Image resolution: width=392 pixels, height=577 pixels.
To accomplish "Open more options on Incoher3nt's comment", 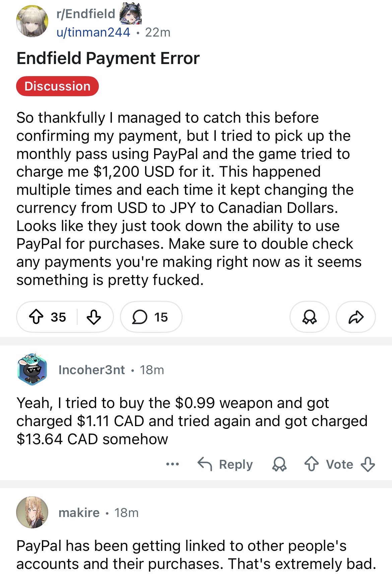I will pos(173,464).
